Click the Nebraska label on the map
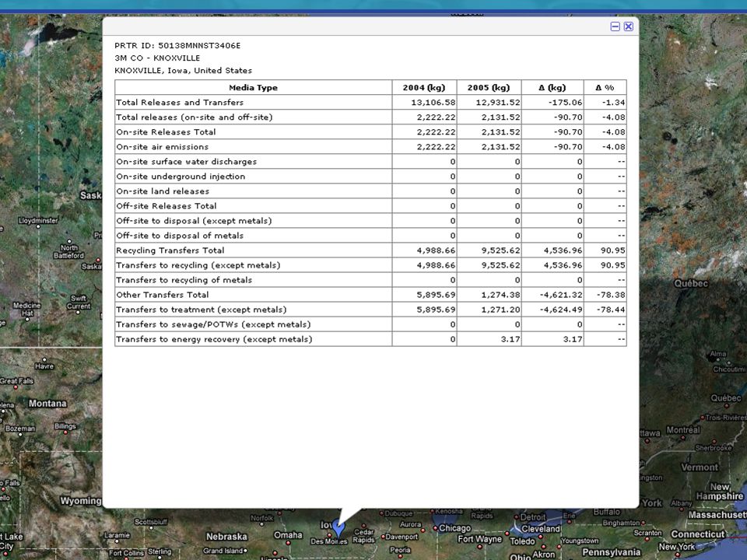This screenshot has width=747, height=560. (226, 536)
